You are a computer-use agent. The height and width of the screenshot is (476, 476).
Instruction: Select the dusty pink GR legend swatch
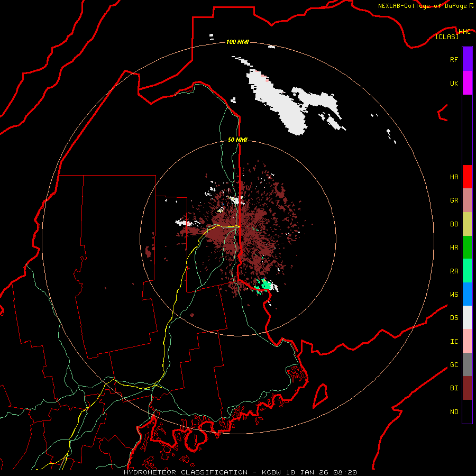click(467, 200)
